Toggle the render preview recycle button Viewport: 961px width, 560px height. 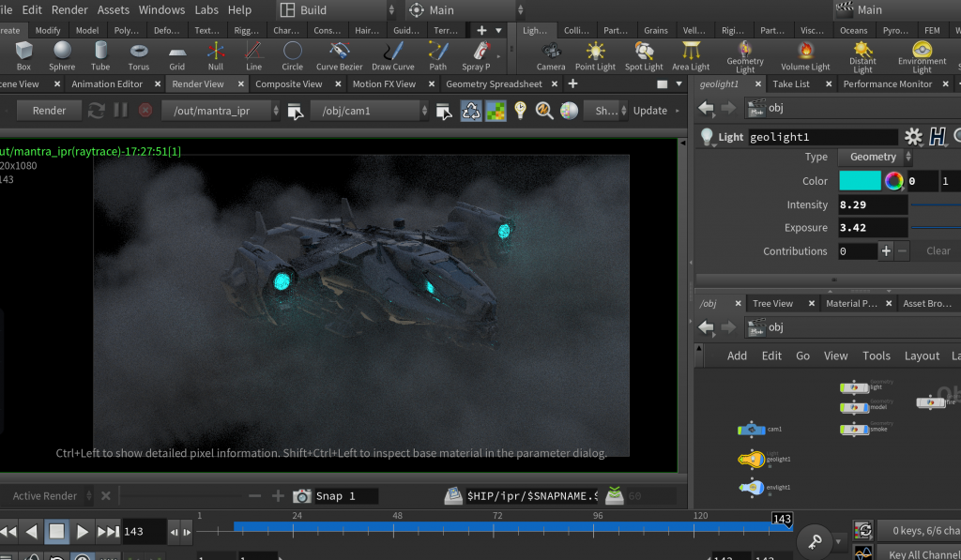click(471, 111)
